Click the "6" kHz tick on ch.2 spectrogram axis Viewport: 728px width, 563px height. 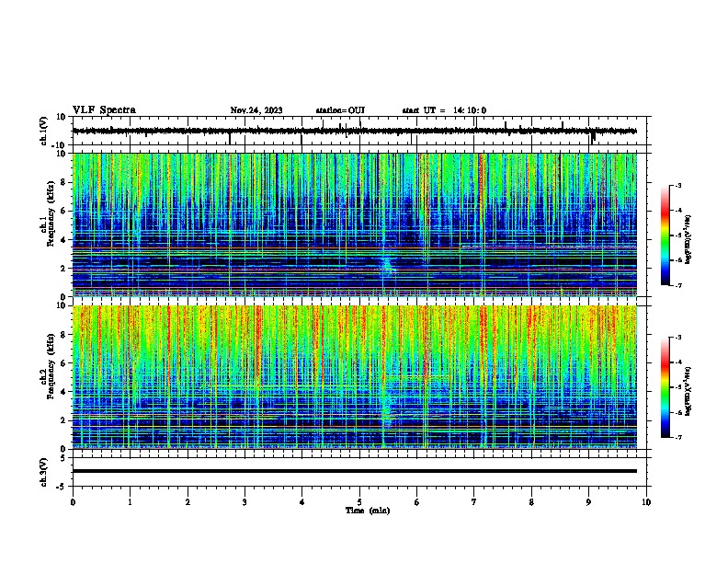[x=63, y=363]
